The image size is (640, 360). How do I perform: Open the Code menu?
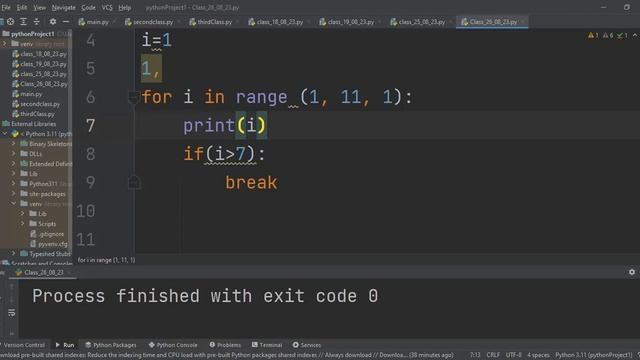[x=88, y=7]
